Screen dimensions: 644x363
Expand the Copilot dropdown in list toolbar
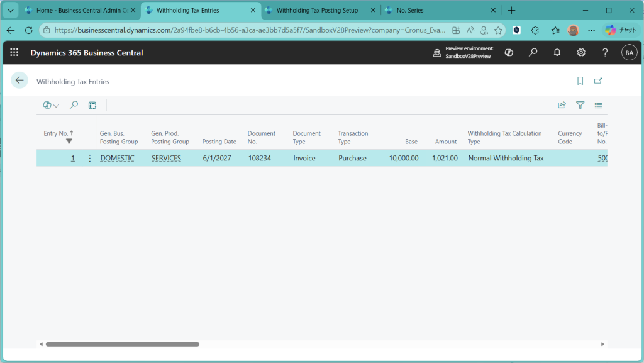point(51,105)
